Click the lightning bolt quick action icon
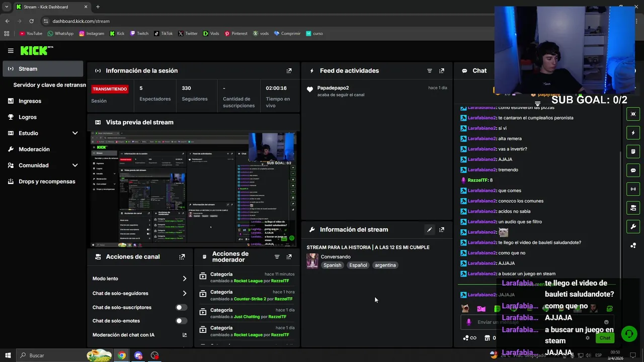Image resolution: width=644 pixels, height=362 pixels. pos(633,133)
